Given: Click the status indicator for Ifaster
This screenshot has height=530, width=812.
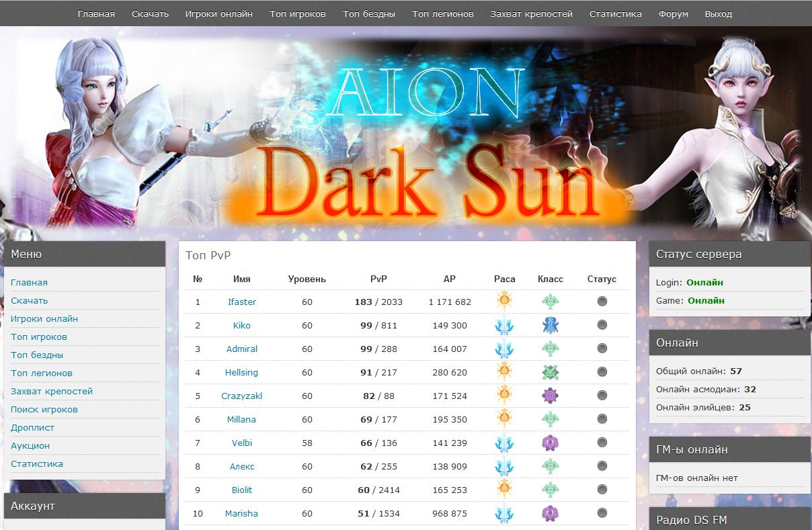Looking at the screenshot, I should (x=602, y=302).
